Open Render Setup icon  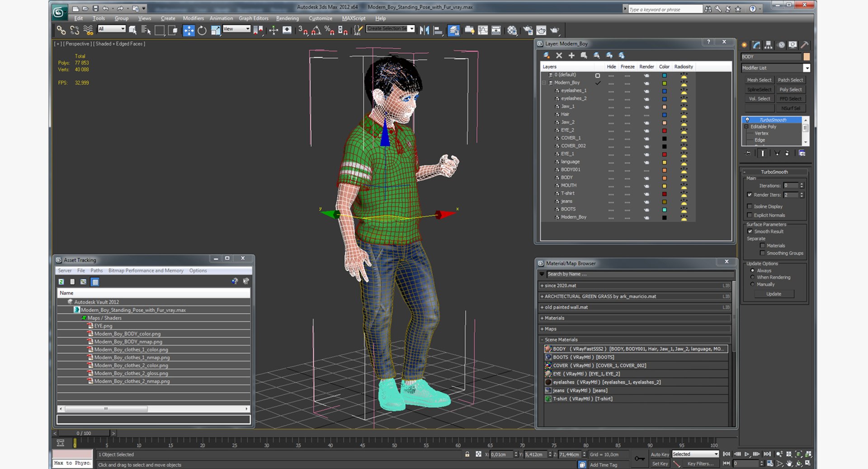tap(528, 30)
